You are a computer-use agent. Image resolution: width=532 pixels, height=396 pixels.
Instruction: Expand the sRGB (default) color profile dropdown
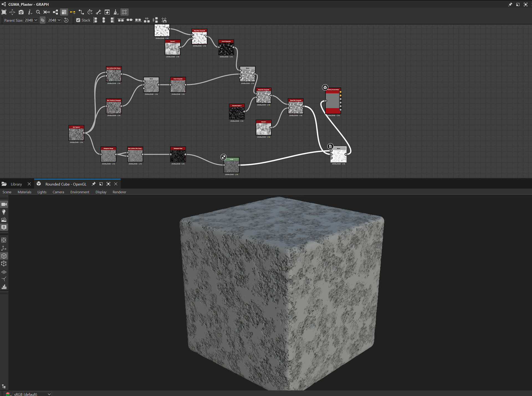[32, 394]
